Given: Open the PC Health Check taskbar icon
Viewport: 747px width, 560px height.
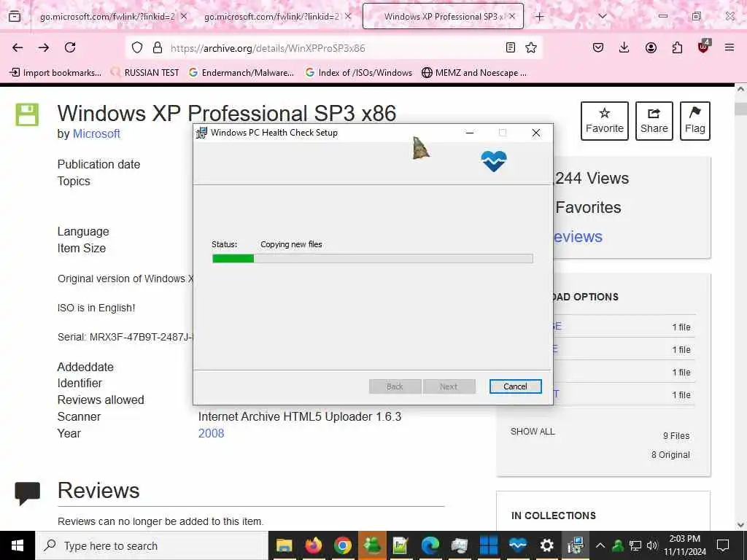Looking at the screenshot, I should coord(518,545).
